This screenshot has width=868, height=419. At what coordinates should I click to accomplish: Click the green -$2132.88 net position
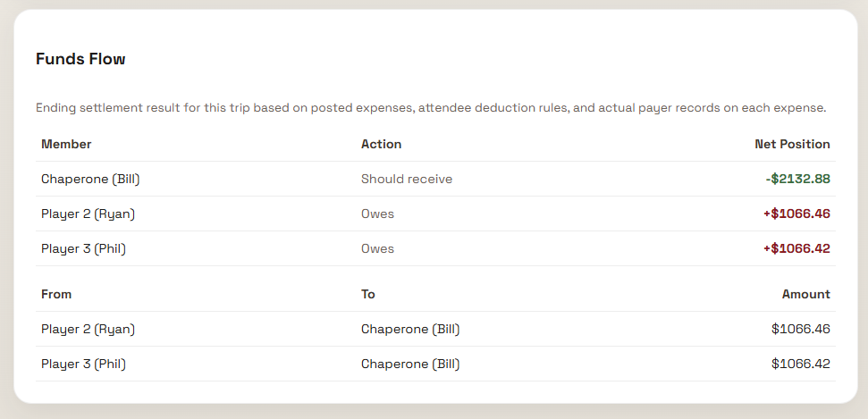[797, 179]
